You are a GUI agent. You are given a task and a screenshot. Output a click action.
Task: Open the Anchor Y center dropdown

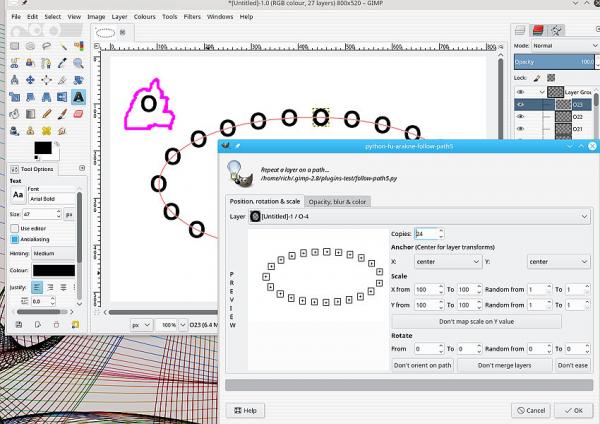[558, 262]
